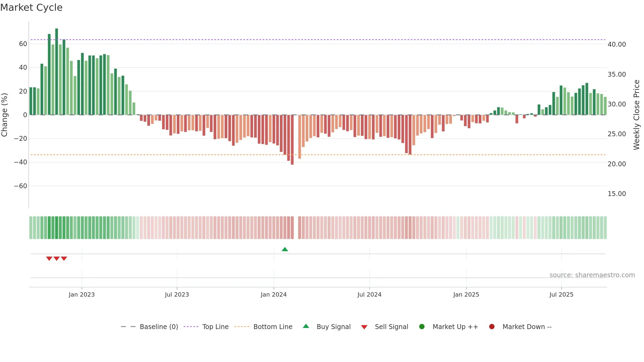644x362 pixels.
Task: Click the source: sharemaestro.com text
Action: tap(592, 275)
